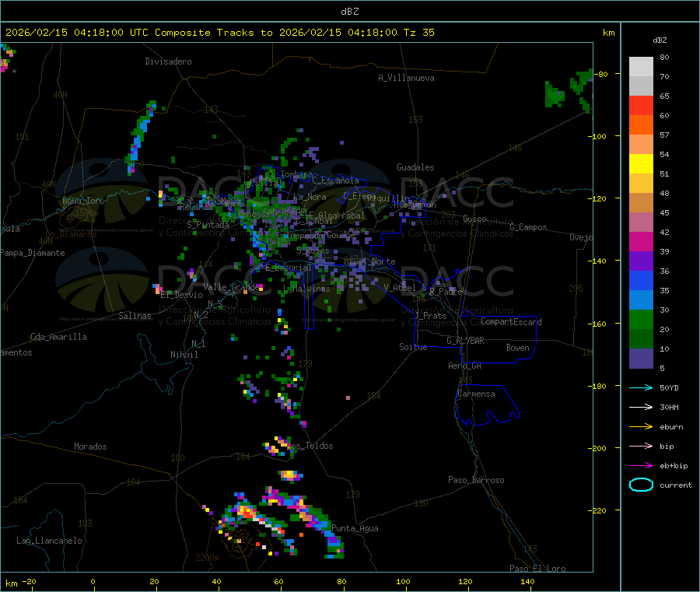Click the 'dBZ' title at the top center
This screenshot has width=700, height=592.
pos(349,12)
